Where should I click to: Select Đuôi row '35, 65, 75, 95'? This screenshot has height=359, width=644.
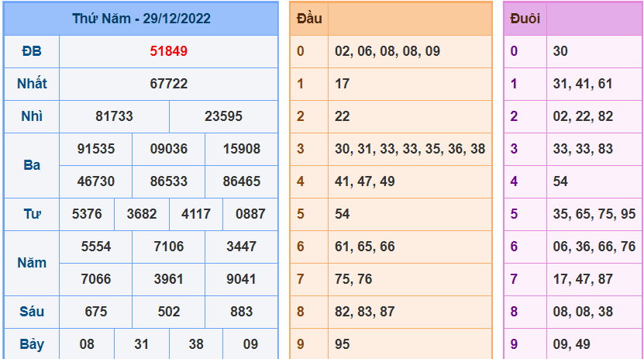(x=594, y=214)
